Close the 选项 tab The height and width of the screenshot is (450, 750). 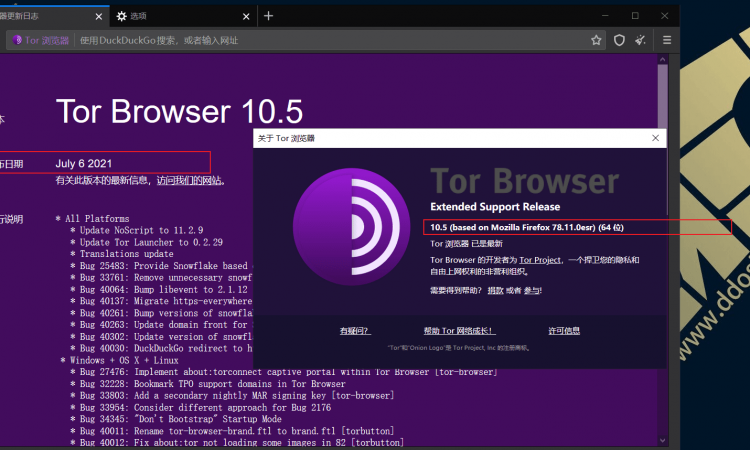[x=246, y=16]
